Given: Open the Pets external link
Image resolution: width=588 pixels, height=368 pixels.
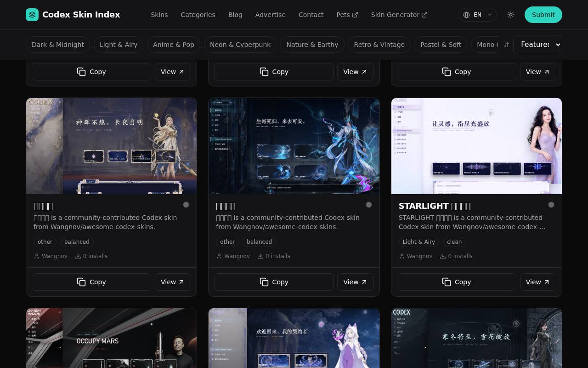Looking at the screenshot, I should pos(347,15).
